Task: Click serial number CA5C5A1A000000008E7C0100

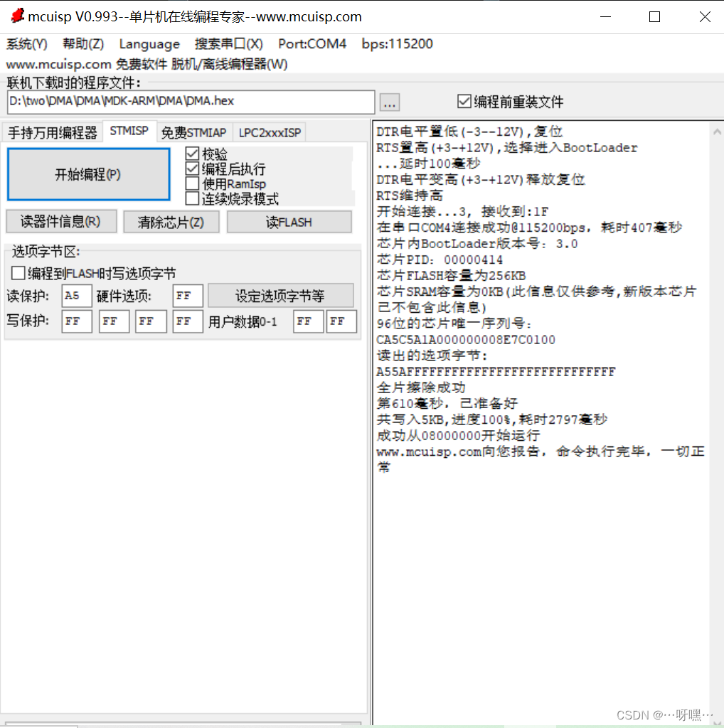Action: coord(466,339)
